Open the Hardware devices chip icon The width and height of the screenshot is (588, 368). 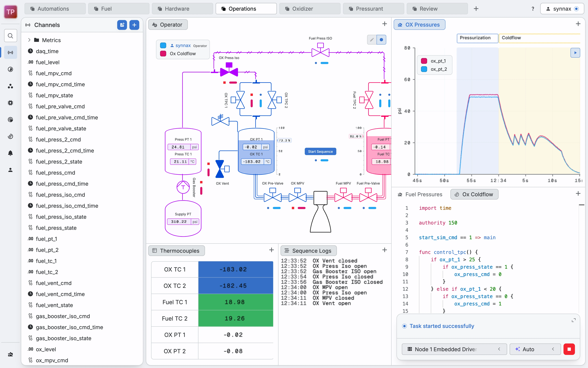point(10,103)
